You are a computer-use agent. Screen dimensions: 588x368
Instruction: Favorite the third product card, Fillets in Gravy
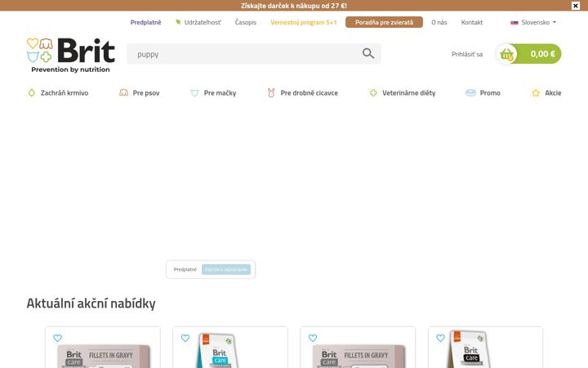[x=313, y=338]
